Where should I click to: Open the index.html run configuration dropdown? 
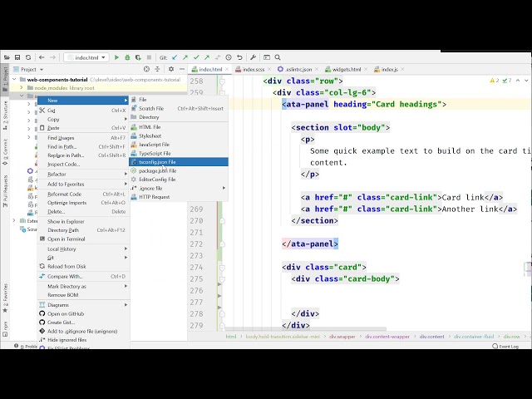pos(86,57)
